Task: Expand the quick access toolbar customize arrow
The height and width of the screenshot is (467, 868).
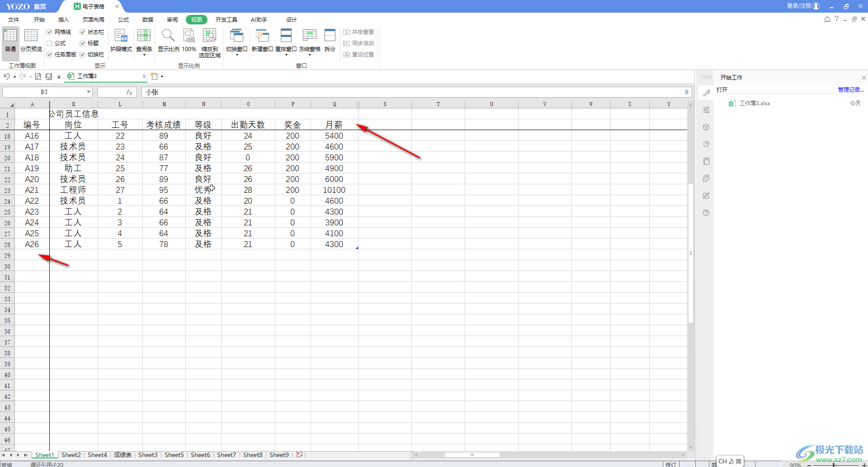Action: coord(59,77)
